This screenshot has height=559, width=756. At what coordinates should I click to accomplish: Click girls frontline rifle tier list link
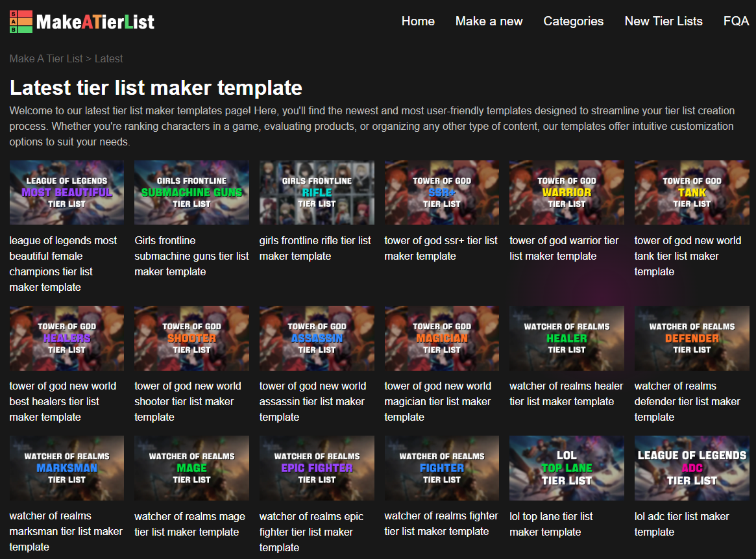point(315,249)
